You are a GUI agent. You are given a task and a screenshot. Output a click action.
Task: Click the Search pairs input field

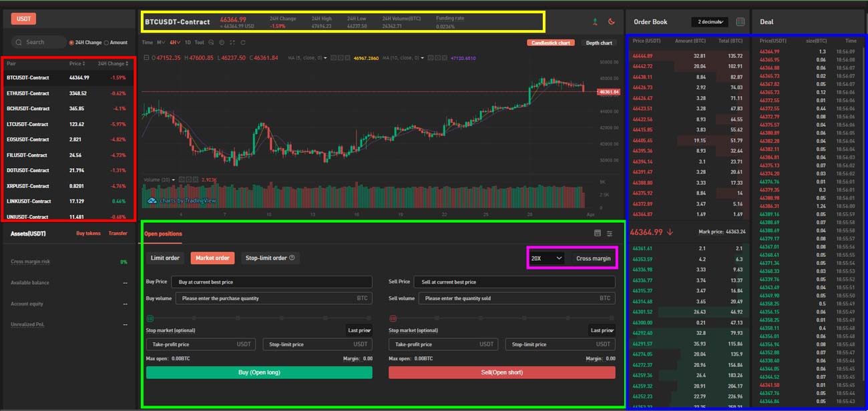pyautogui.click(x=39, y=42)
